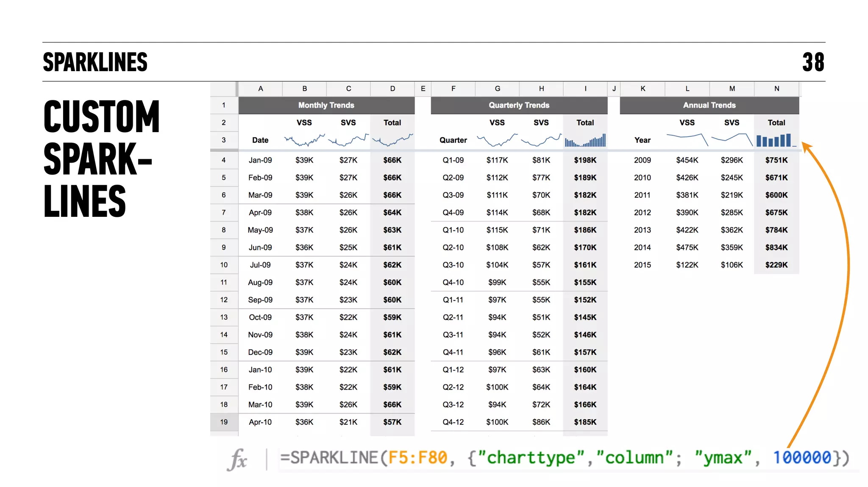
Task: Select year cell 2015
Action: coord(643,265)
